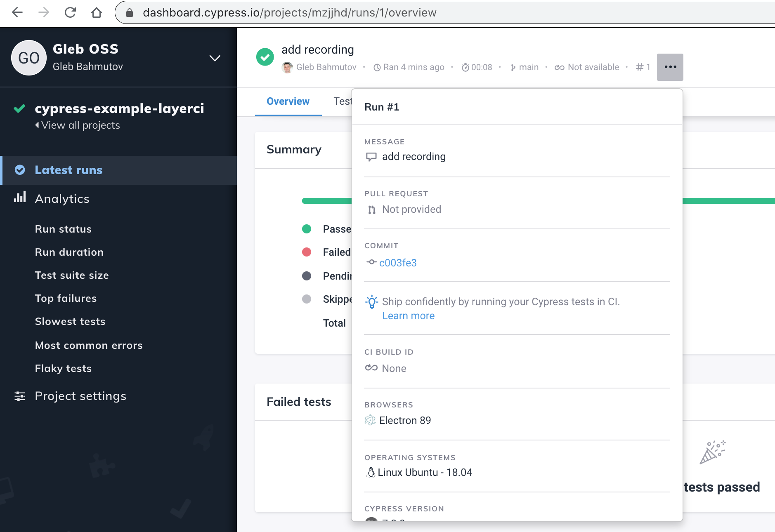Viewport: 775px width, 532px height.
Task: Click the Electron browser icon under Browsers
Action: 371,420
